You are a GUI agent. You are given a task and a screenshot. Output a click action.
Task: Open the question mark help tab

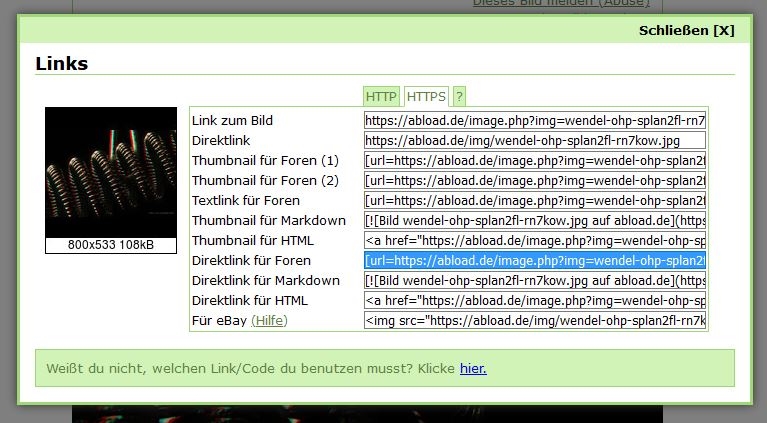tap(459, 97)
